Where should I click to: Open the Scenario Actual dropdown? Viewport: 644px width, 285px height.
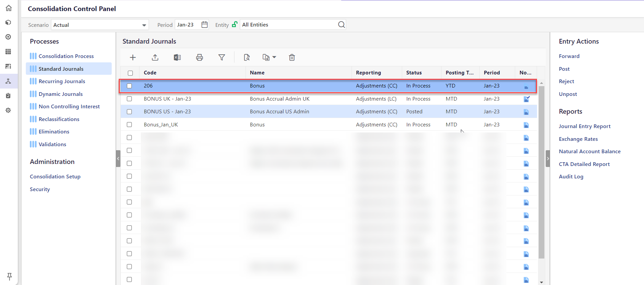tap(100, 25)
